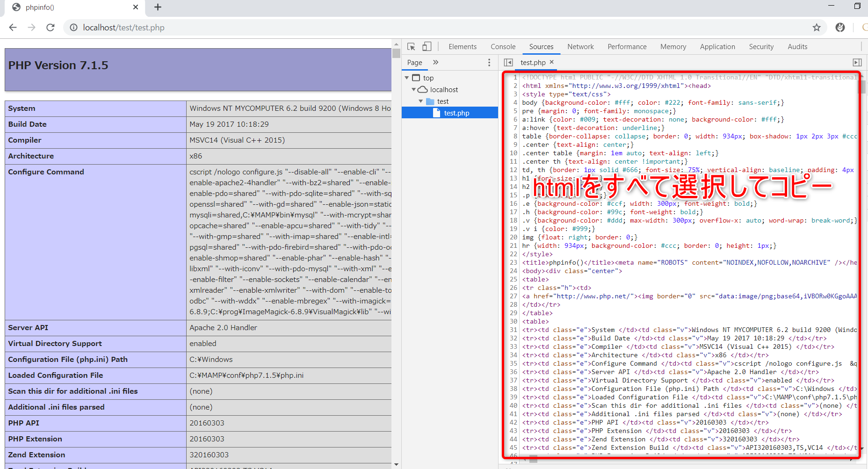The height and width of the screenshot is (469, 868).
Task: Open the browser extension icon beside the star
Action: [x=840, y=28]
